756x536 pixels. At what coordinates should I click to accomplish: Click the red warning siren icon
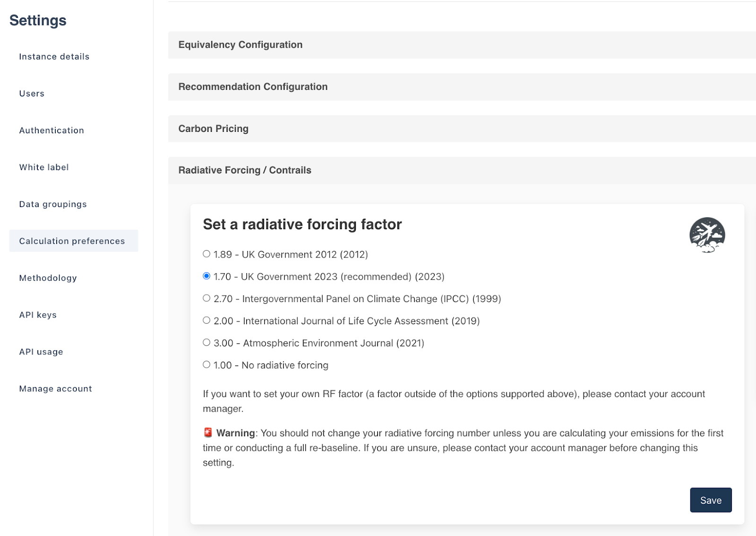(208, 432)
